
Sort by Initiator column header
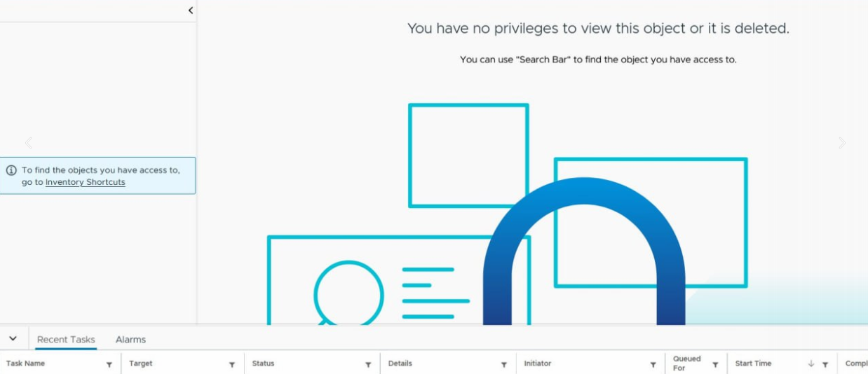[538, 363]
